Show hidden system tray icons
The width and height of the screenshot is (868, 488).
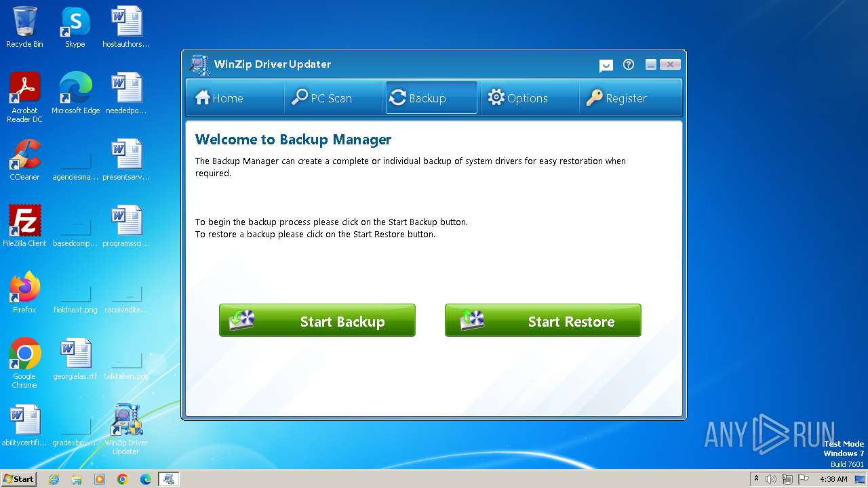pyautogui.click(x=757, y=479)
